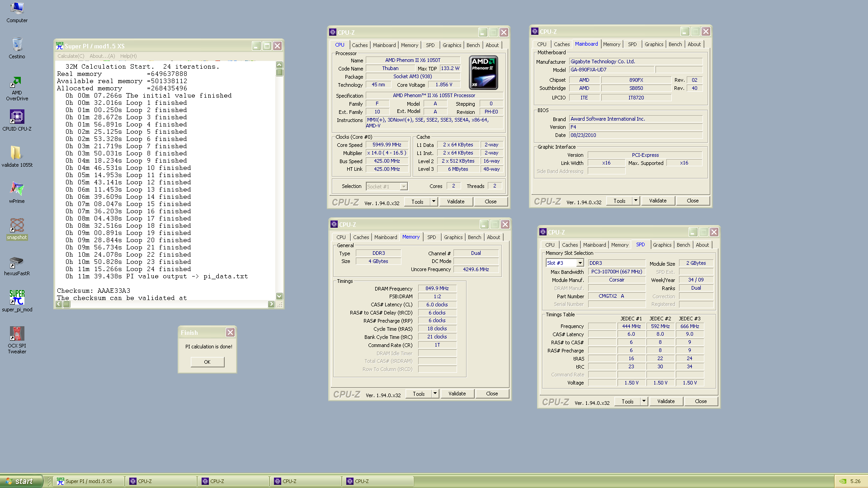Expand Tools dropdown arrow in SPD window
The image size is (868, 488).
click(x=644, y=401)
